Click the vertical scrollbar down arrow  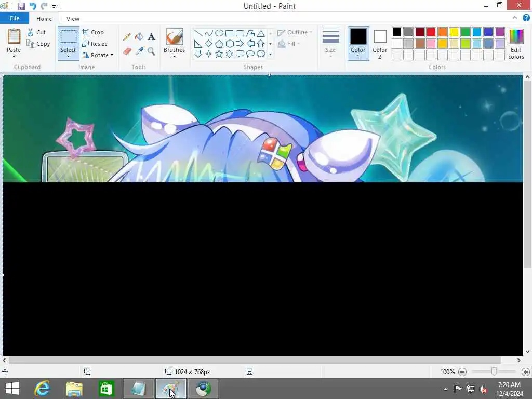pos(527,352)
